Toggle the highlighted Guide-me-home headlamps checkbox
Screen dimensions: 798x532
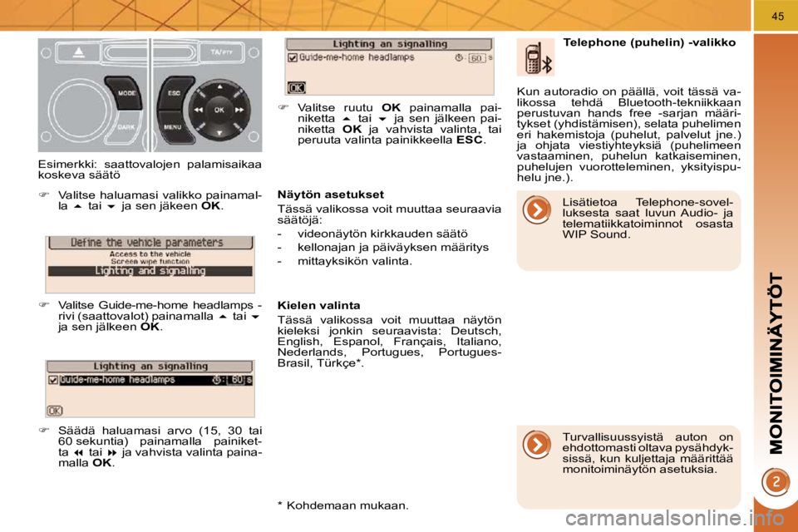[53, 380]
